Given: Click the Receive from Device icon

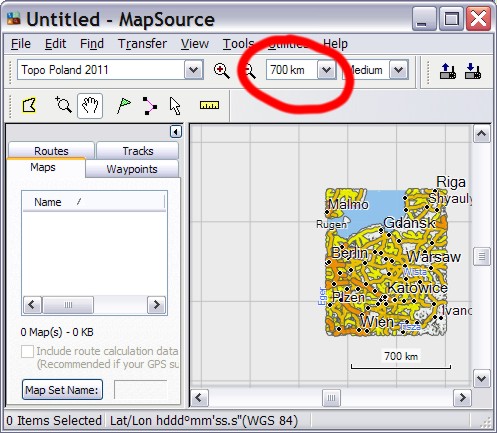Looking at the screenshot, I should click(473, 71).
